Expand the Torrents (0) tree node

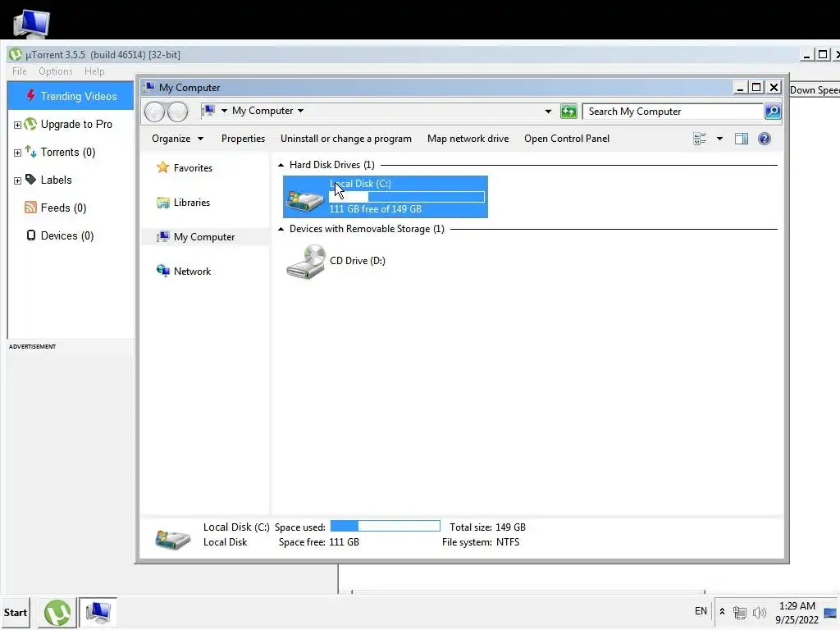(x=17, y=153)
